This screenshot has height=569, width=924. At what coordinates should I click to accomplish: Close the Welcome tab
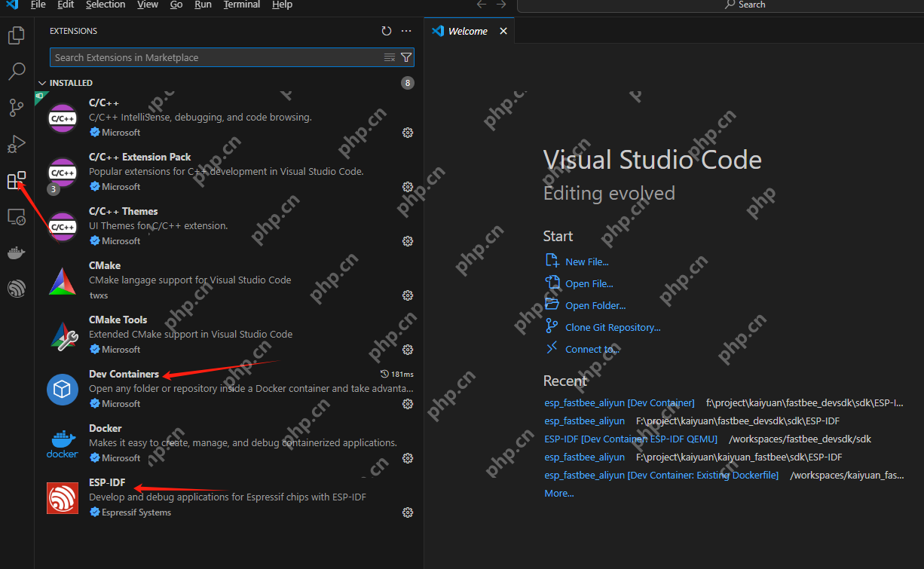pyautogui.click(x=503, y=31)
